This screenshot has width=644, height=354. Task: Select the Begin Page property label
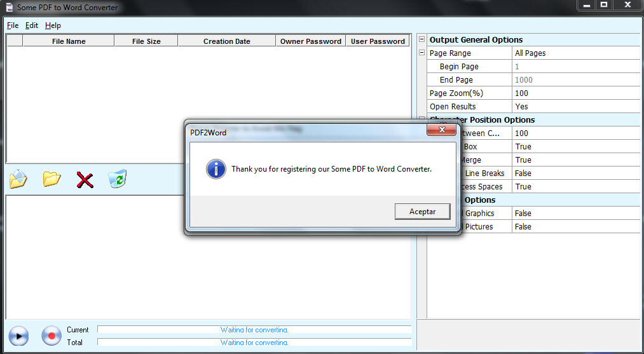(x=459, y=67)
